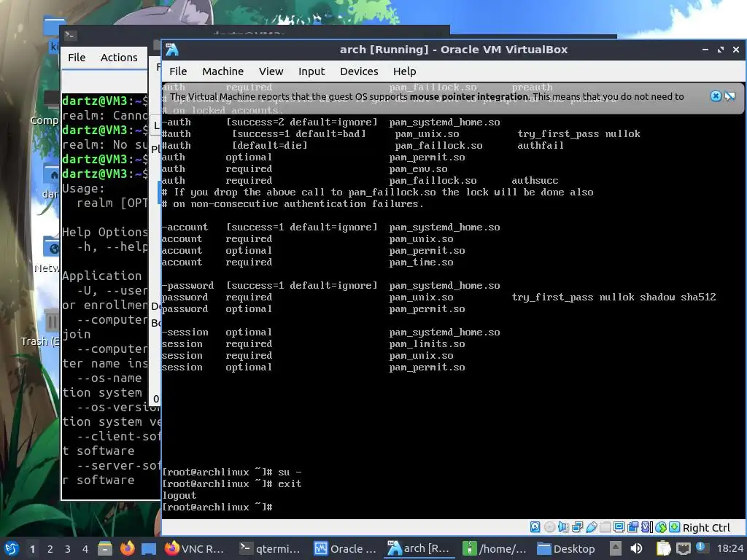This screenshot has width=747, height=560.
Task: Open the hard disk activity indicator
Action: pyautogui.click(x=535, y=527)
